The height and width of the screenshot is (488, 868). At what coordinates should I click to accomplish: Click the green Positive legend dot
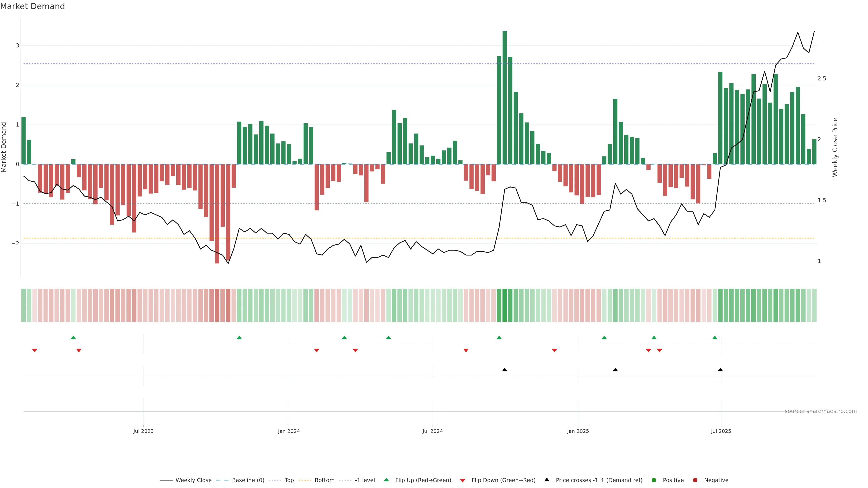click(654, 480)
